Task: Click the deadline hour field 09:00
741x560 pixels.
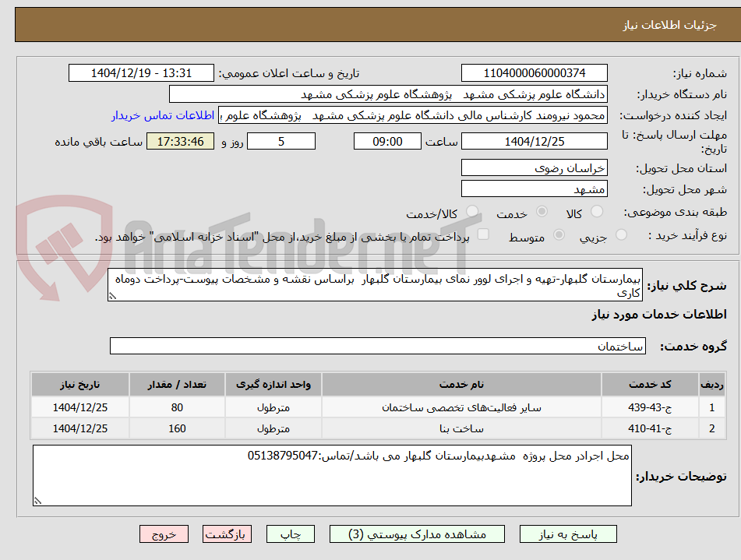Action: pyautogui.click(x=387, y=141)
